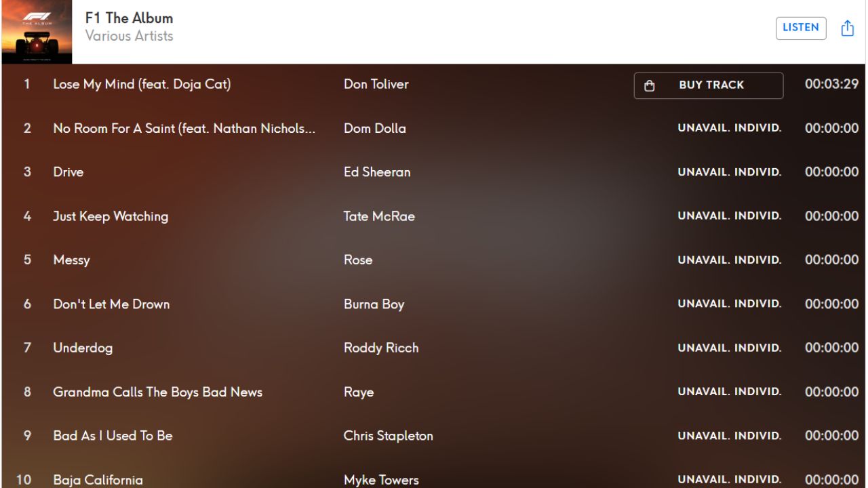Click the track number 10
This screenshot has width=868, height=488.
(x=24, y=480)
